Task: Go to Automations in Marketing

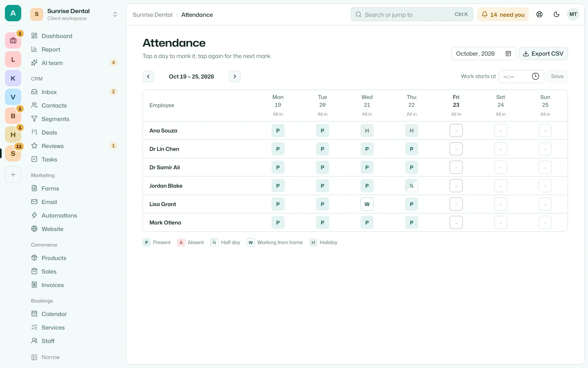Action: (x=74, y=215)
